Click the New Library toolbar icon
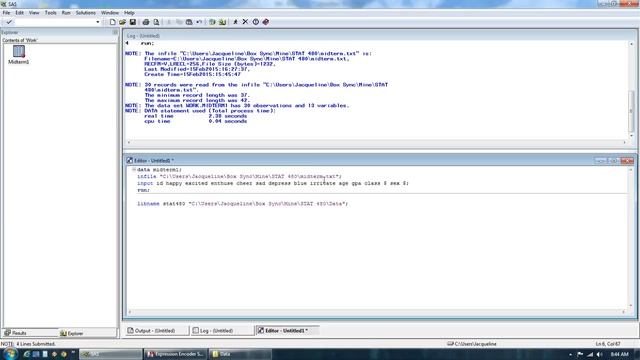640x360 pixels. (212, 22)
